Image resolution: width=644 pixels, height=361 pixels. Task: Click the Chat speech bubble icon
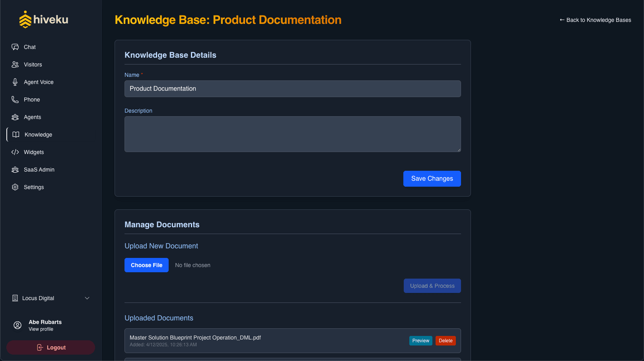(x=15, y=47)
